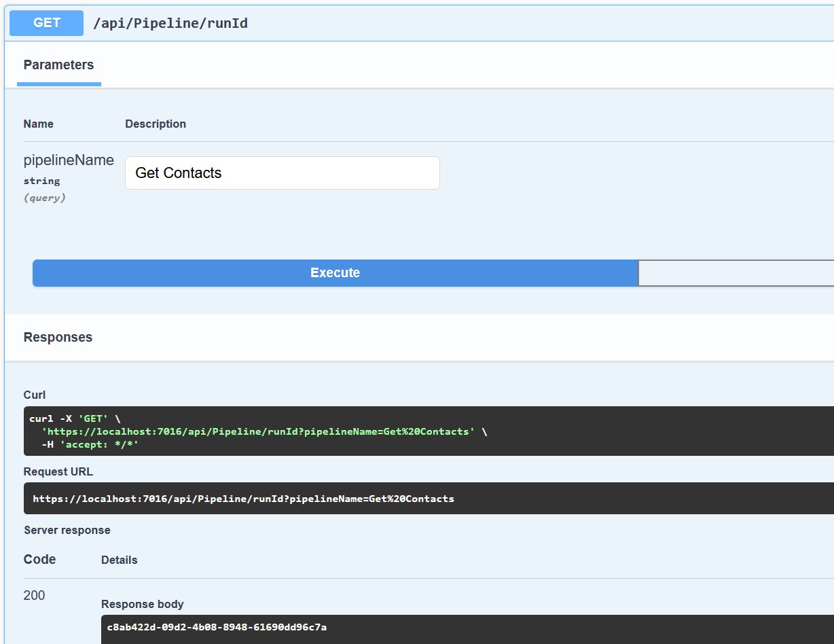The width and height of the screenshot is (834, 644).
Task: Click the white Clear button beside Execute
Action: [736, 273]
